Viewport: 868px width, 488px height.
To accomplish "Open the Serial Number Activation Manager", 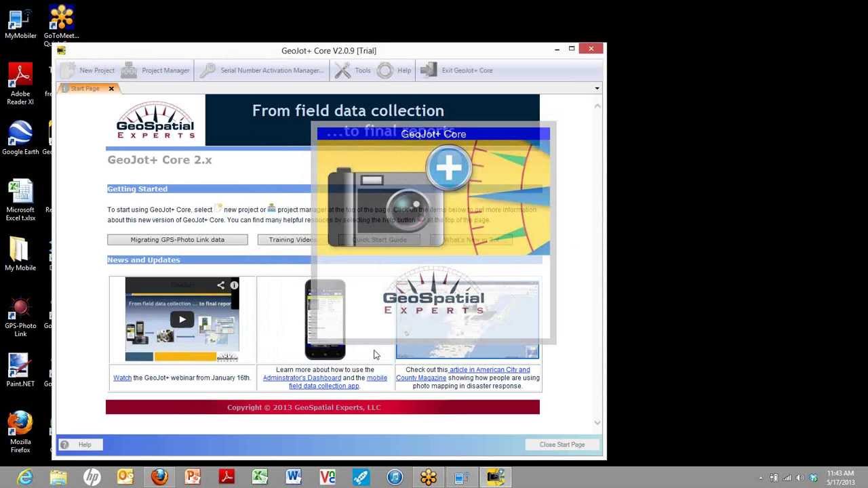I will pos(262,70).
